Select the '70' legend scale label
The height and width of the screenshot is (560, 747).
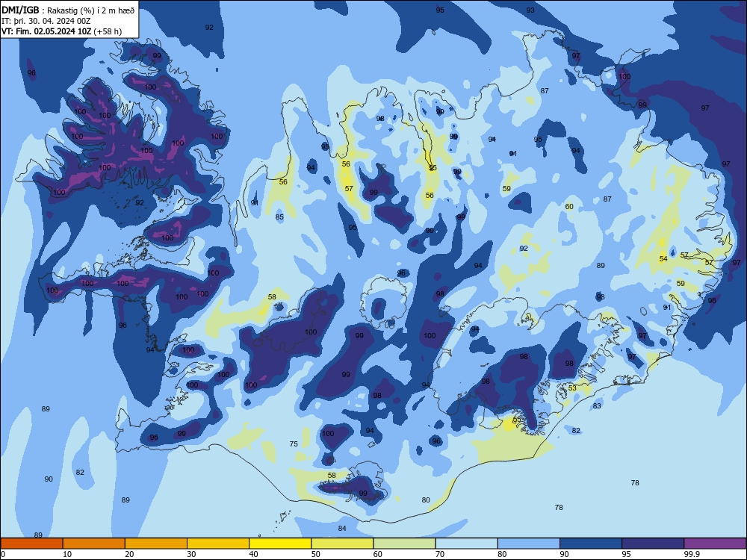point(440,554)
